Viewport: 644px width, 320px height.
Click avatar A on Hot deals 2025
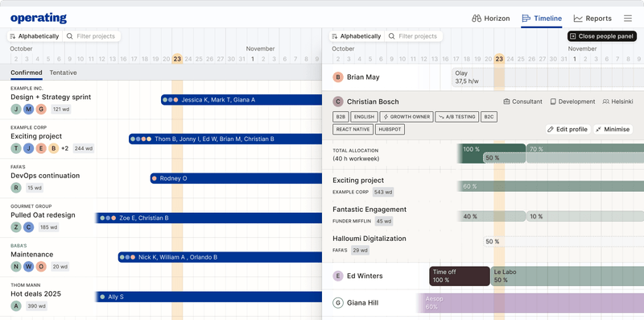pyautogui.click(x=16, y=306)
